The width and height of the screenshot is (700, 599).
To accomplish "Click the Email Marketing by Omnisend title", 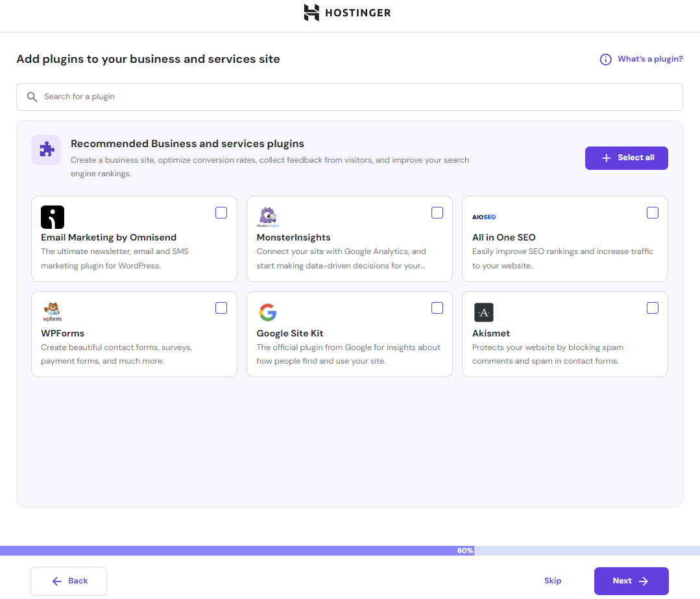I will click(x=108, y=237).
